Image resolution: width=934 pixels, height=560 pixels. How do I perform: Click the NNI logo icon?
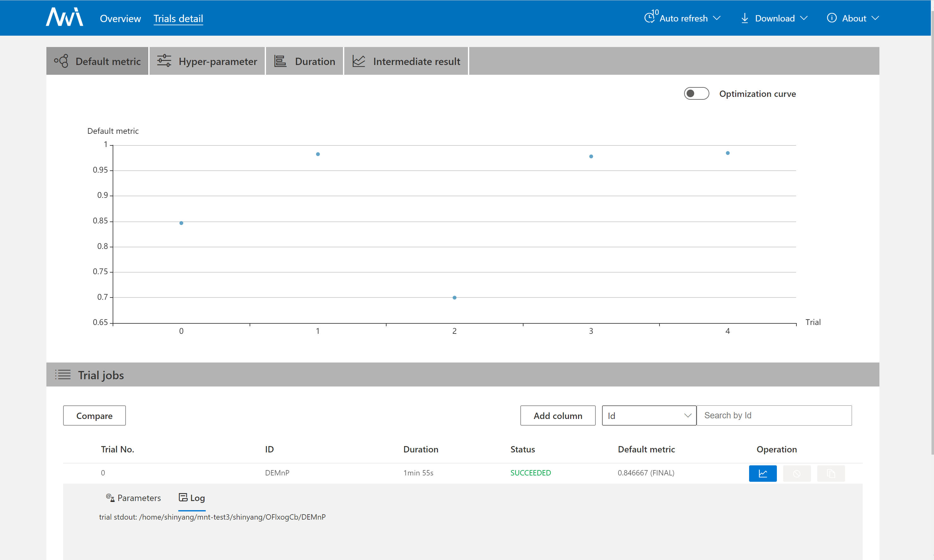click(x=65, y=17)
